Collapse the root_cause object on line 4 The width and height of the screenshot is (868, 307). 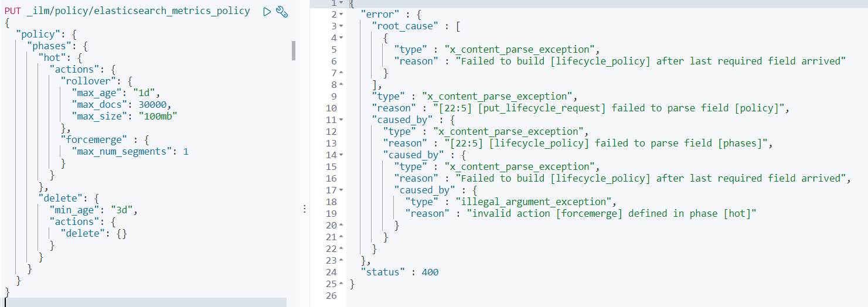[x=341, y=37]
